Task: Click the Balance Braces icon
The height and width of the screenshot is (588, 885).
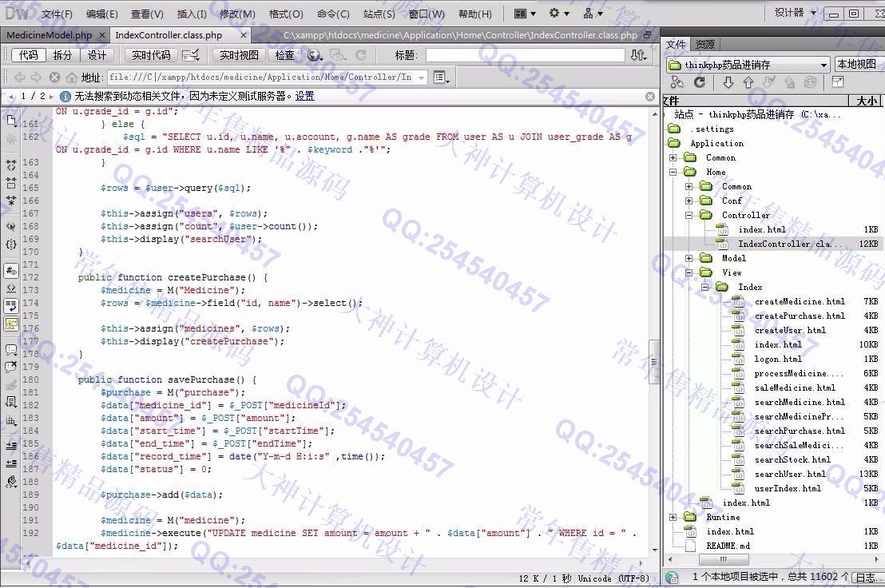Action: click(x=10, y=244)
